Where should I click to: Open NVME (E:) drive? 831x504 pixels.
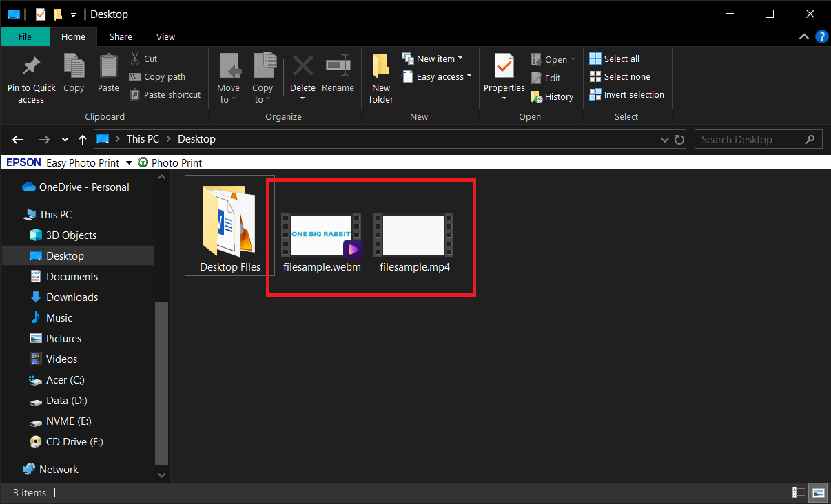68,421
